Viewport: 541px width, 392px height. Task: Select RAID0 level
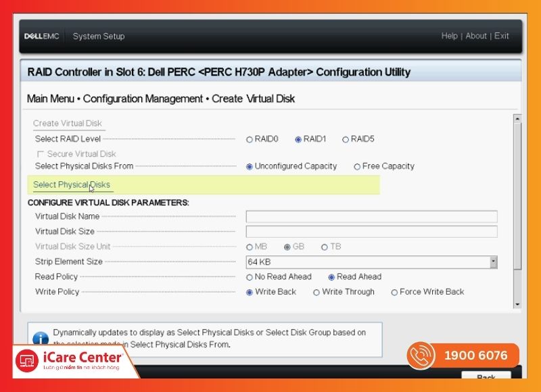[250, 140]
